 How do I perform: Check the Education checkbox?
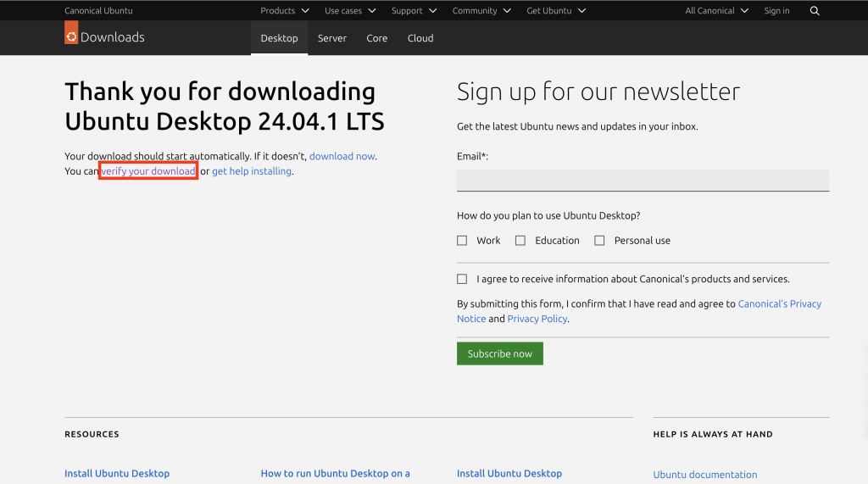point(520,241)
